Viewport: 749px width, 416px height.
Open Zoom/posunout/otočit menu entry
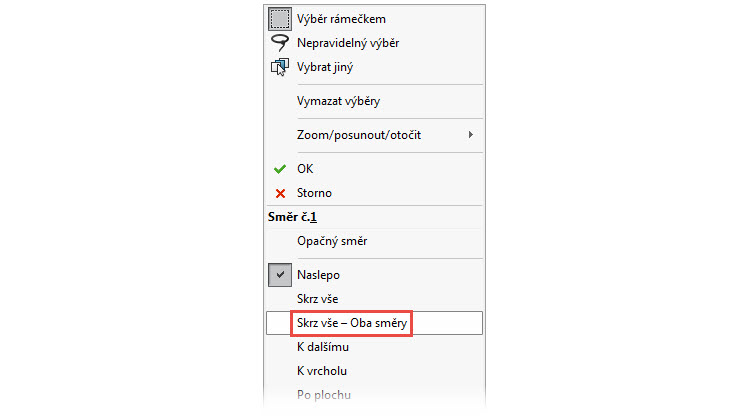click(358, 134)
